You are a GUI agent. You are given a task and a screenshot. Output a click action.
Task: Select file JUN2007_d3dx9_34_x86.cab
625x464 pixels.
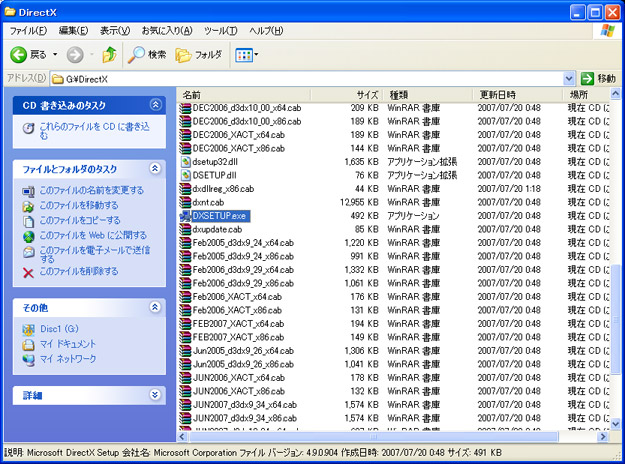[x=244, y=419]
